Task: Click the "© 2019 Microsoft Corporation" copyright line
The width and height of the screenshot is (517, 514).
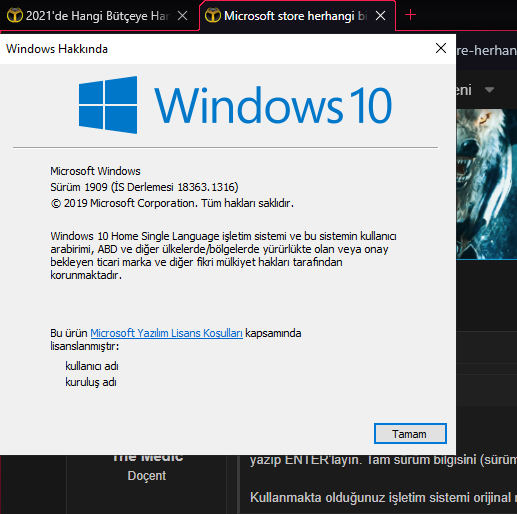Action: [172, 203]
